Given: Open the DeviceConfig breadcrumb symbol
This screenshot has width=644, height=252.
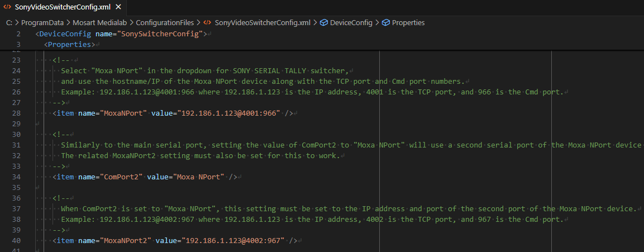Looking at the screenshot, I should click(x=352, y=23).
